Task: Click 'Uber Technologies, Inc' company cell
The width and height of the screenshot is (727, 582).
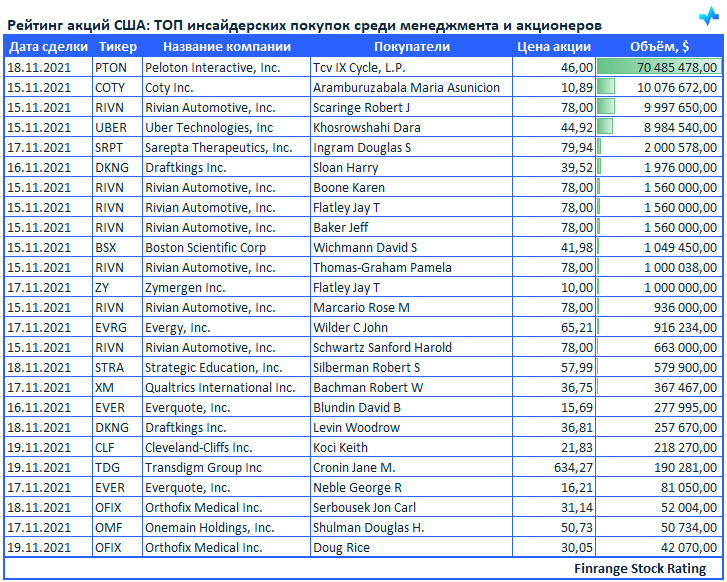Action: (226, 127)
